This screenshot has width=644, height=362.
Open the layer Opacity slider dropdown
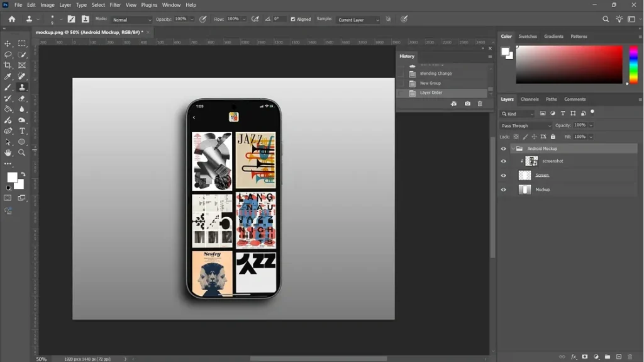(x=591, y=125)
